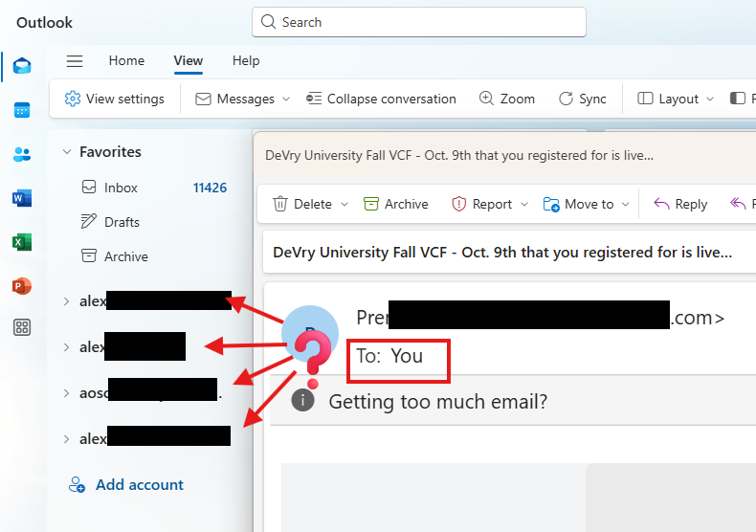Switch to the Home tab
The width and height of the screenshot is (756, 532).
click(x=127, y=60)
